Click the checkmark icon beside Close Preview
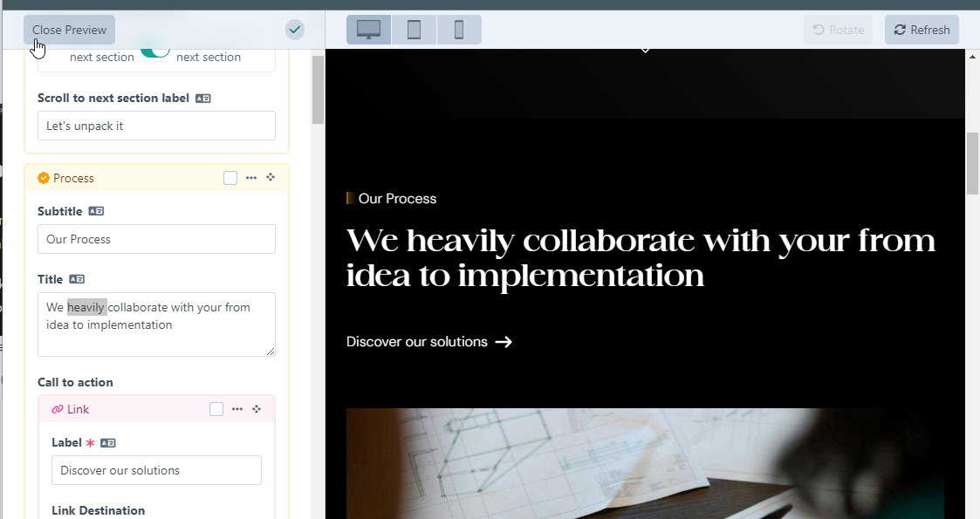The width and height of the screenshot is (980, 519). click(295, 30)
